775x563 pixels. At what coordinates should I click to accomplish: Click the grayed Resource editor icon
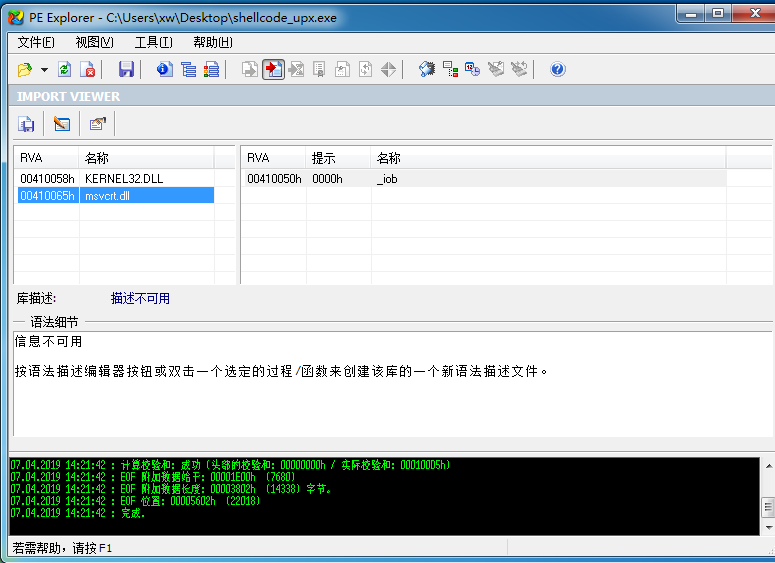296,70
